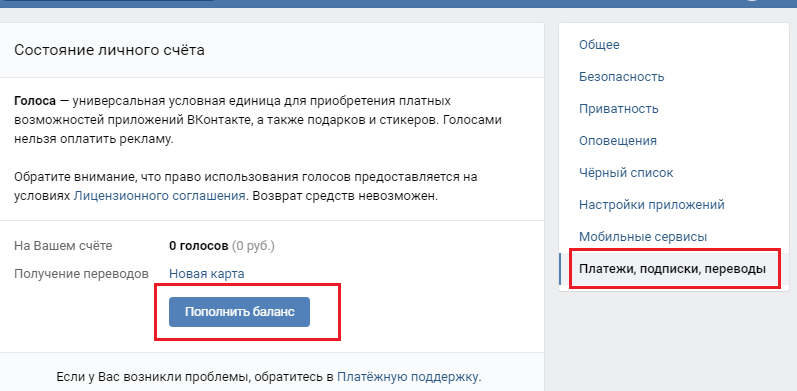This screenshot has width=797, height=391.
Task: Open the Чёрный список section
Action: click(626, 173)
